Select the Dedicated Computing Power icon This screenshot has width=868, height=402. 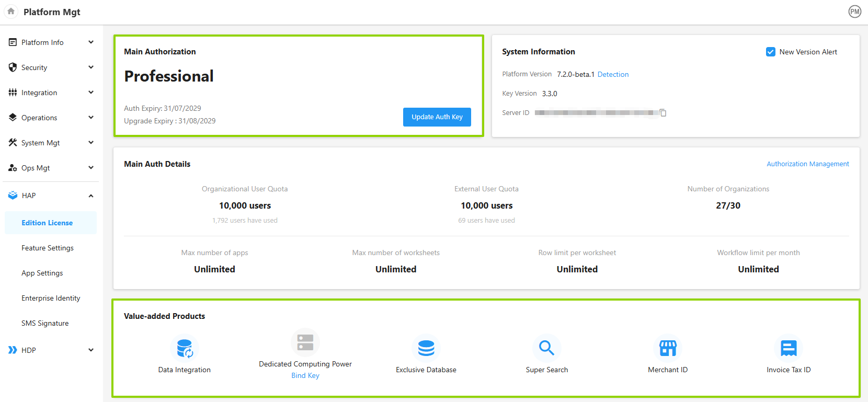(305, 342)
